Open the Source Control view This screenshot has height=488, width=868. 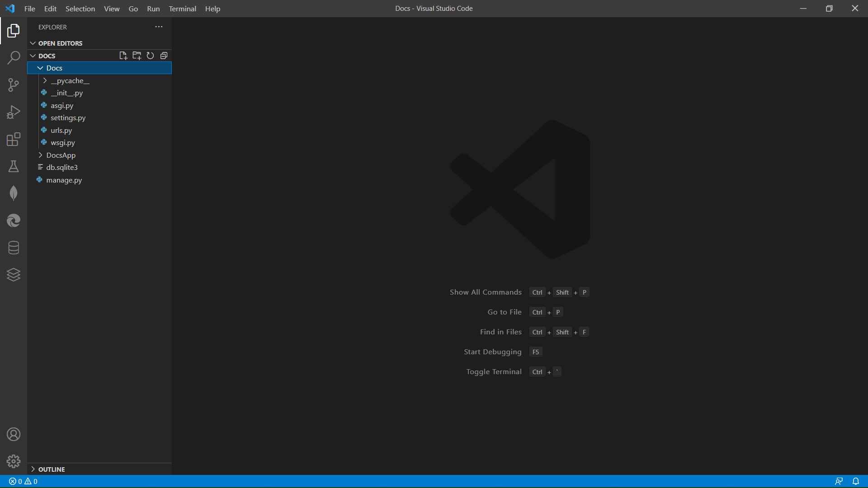tap(14, 85)
